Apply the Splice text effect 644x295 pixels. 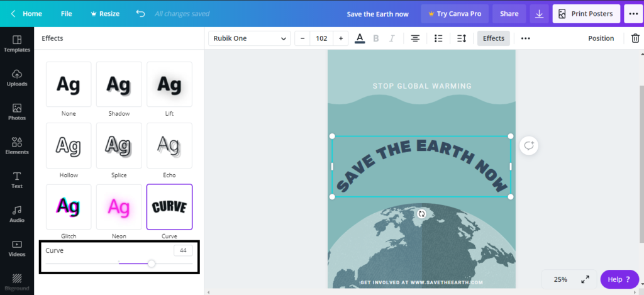(x=119, y=145)
